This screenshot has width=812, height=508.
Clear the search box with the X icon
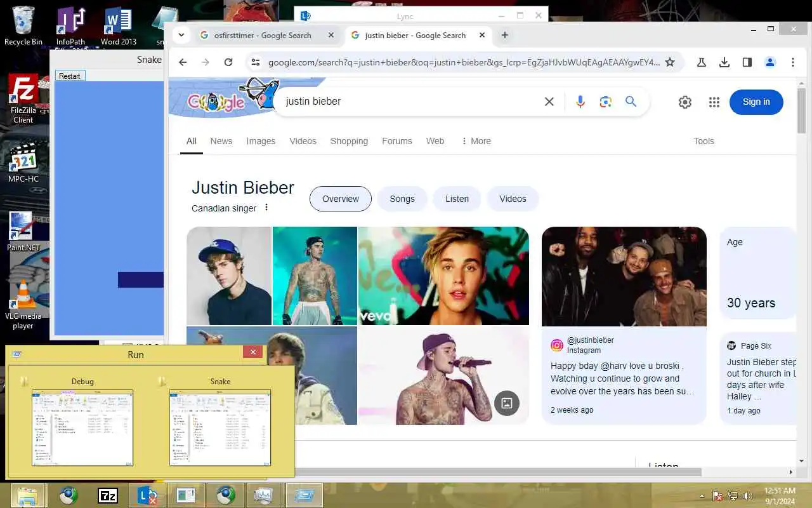coord(549,102)
